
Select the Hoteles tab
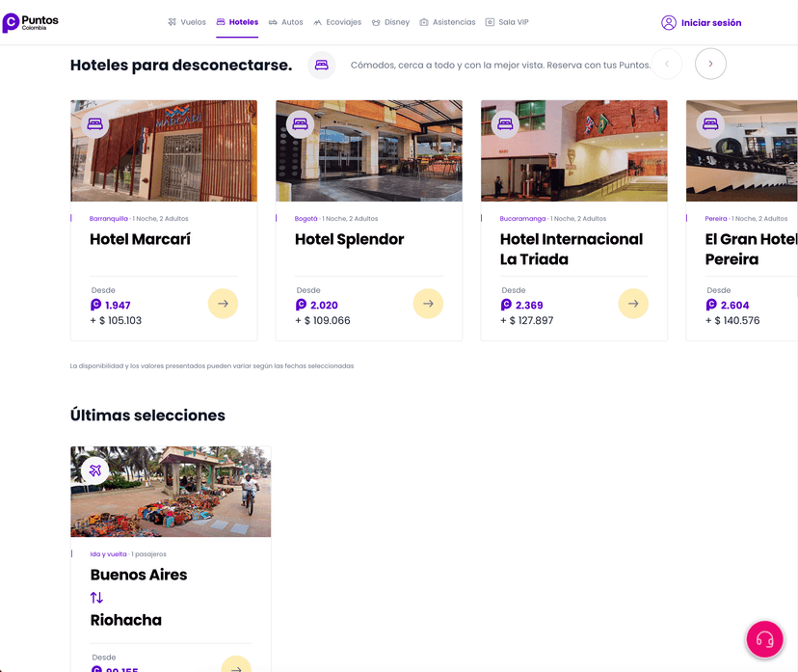coord(237,22)
